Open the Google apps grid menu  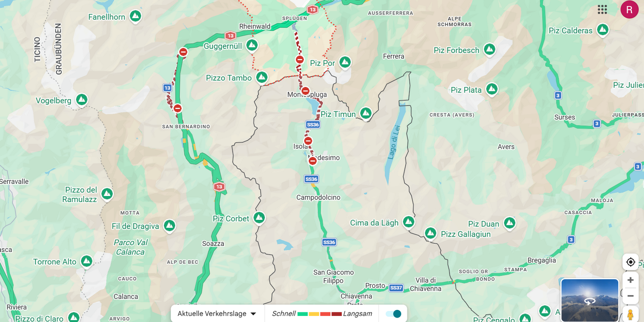tap(602, 10)
